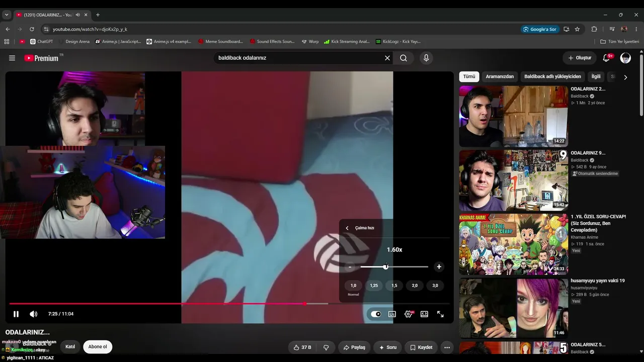
Task: Open the Chrome extensions puzzle icon
Action: click(x=594, y=29)
